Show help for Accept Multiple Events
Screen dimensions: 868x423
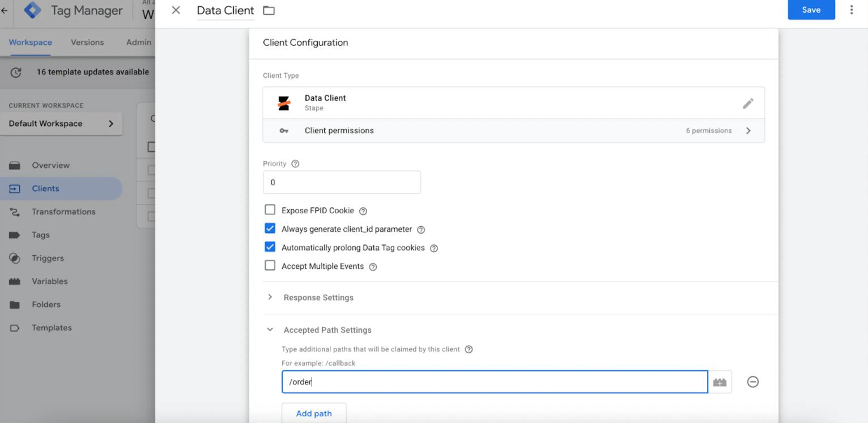[373, 267]
